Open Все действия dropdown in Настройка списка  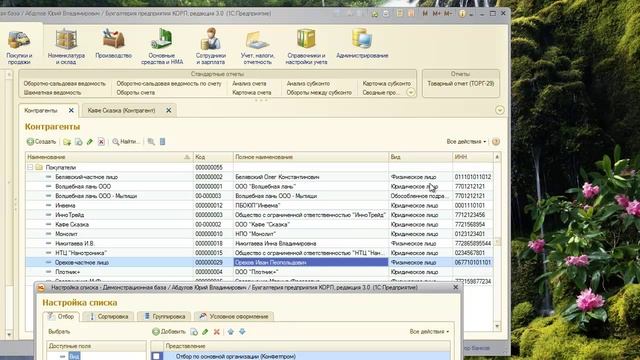pos(429,332)
